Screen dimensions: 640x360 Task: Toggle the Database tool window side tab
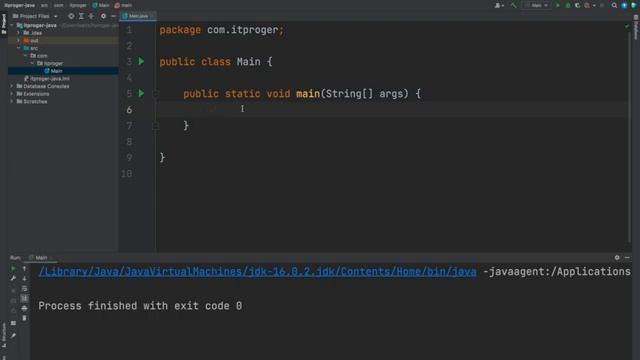click(x=636, y=28)
